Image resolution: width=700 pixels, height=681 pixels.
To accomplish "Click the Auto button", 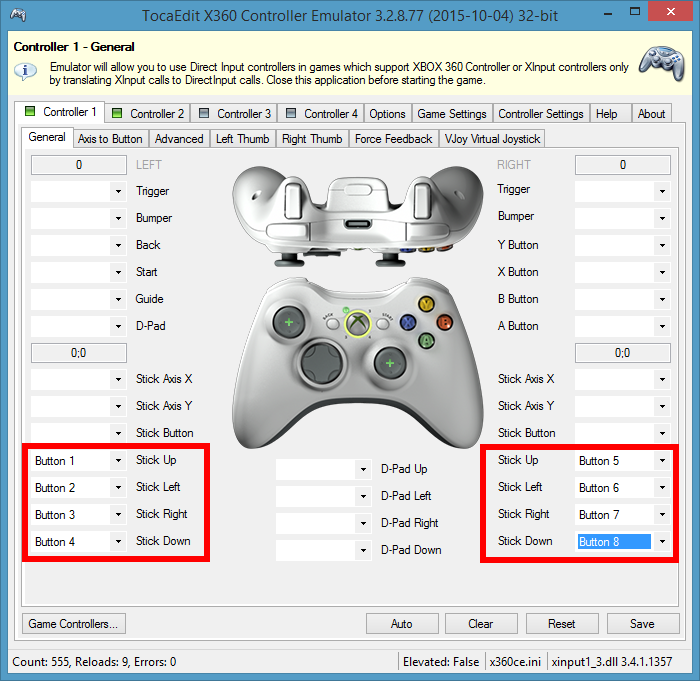I will [x=402, y=624].
